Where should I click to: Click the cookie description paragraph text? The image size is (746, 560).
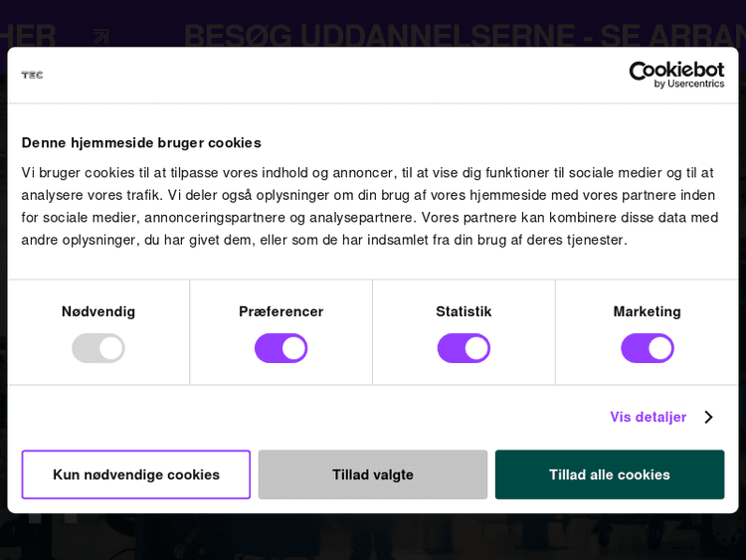[370, 206]
